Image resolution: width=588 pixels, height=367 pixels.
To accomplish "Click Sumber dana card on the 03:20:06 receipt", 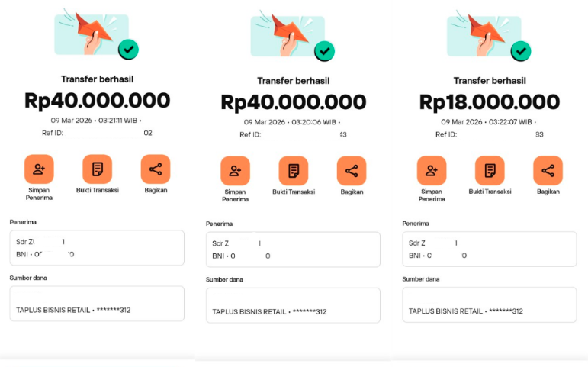I will tap(293, 304).
